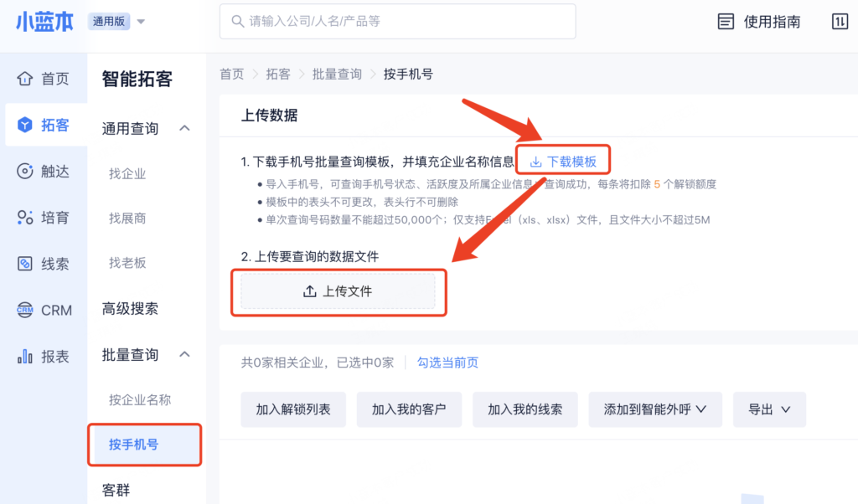Select the 拓客 cube icon

(25, 126)
